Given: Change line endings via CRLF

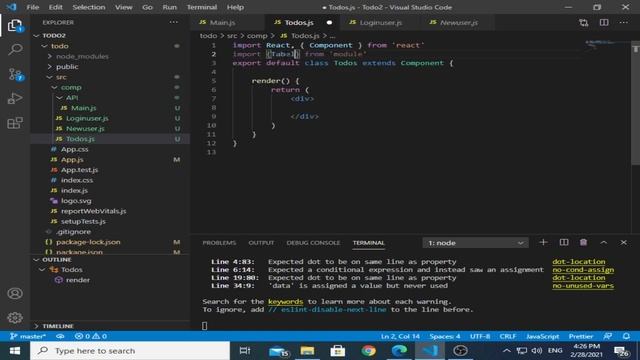Looking at the screenshot, I should 508,336.
